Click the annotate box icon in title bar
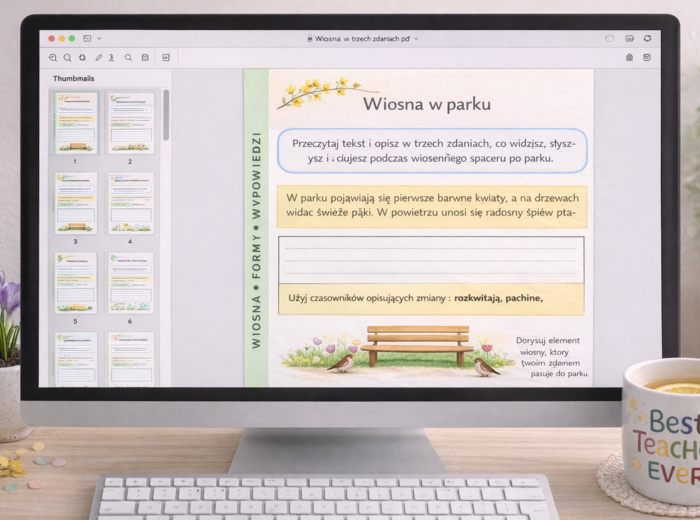 [629, 38]
